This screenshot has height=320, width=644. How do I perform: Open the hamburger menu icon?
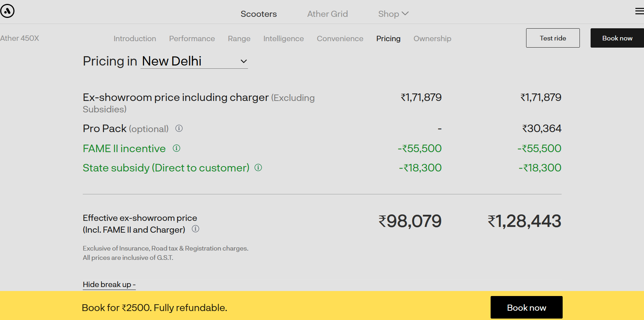pyautogui.click(x=640, y=11)
